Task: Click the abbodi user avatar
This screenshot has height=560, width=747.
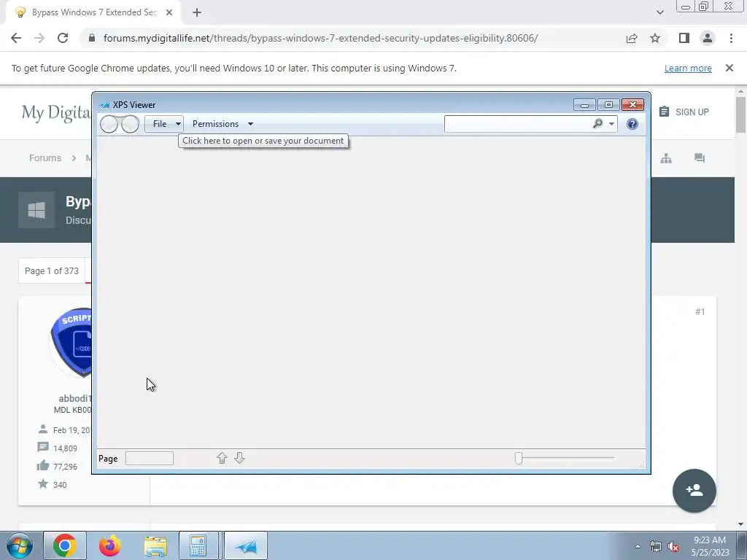Action: 71,343
